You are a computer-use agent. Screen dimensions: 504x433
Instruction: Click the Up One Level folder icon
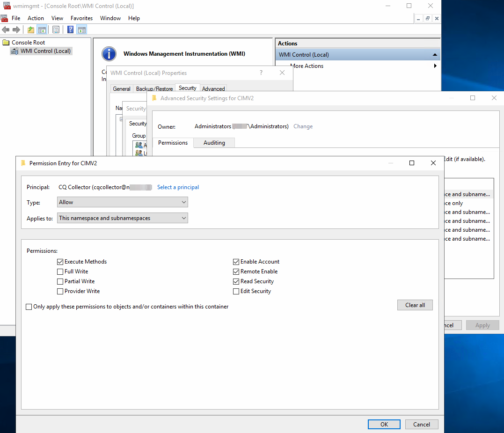(31, 30)
